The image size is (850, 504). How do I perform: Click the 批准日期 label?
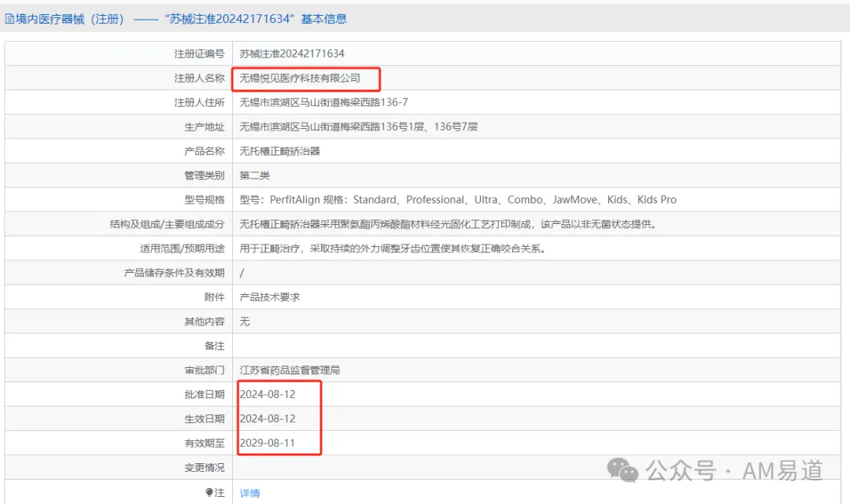(x=205, y=395)
